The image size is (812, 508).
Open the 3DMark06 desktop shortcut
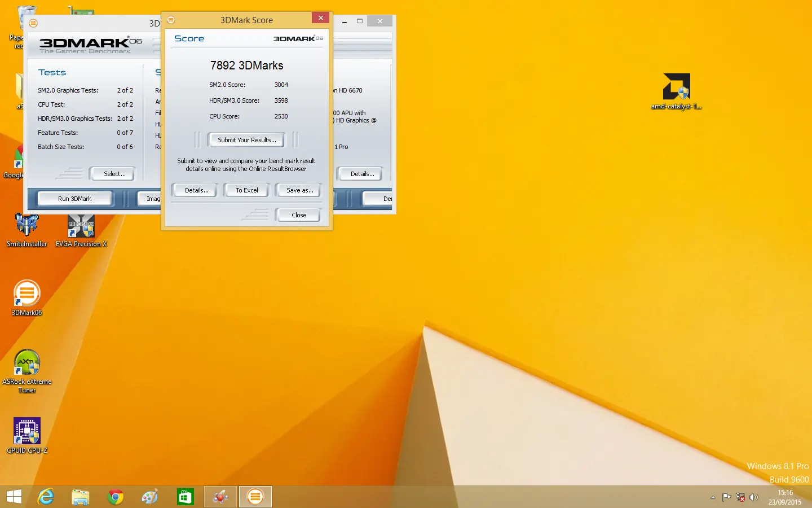27,297
